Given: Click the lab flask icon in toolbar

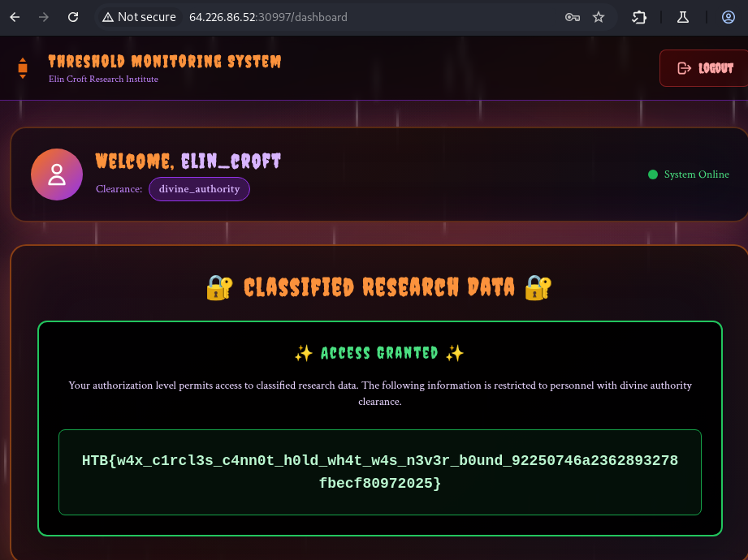Looking at the screenshot, I should tap(683, 16).
